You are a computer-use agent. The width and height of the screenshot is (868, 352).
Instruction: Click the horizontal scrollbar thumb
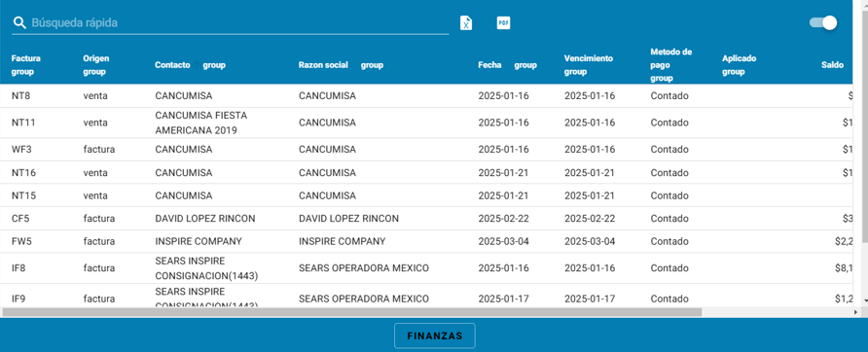(x=352, y=312)
